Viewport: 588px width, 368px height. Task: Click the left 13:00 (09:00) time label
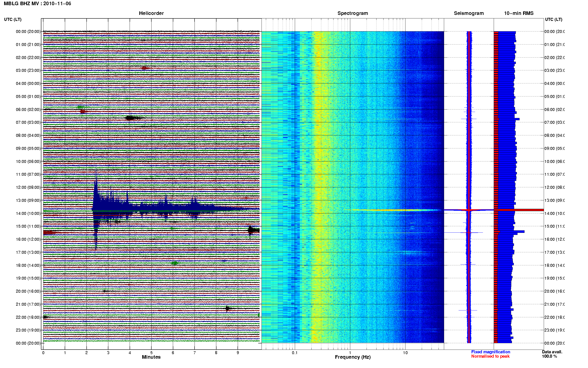(x=28, y=200)
